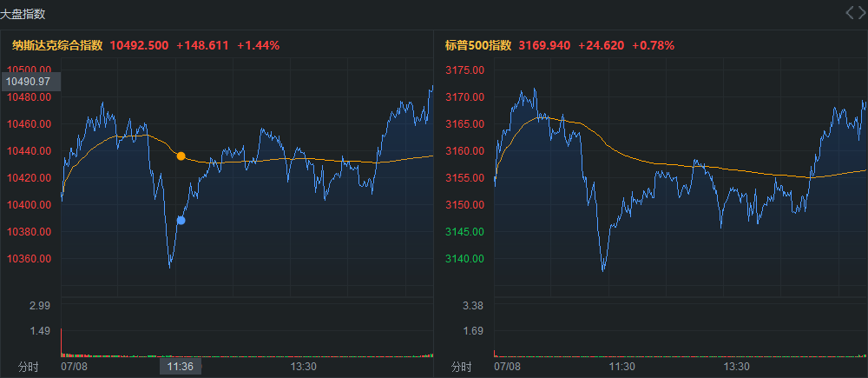Select the 分时 label under the S&P chart
This screenshot has width=868, height=378.
(x=462, y=367)
